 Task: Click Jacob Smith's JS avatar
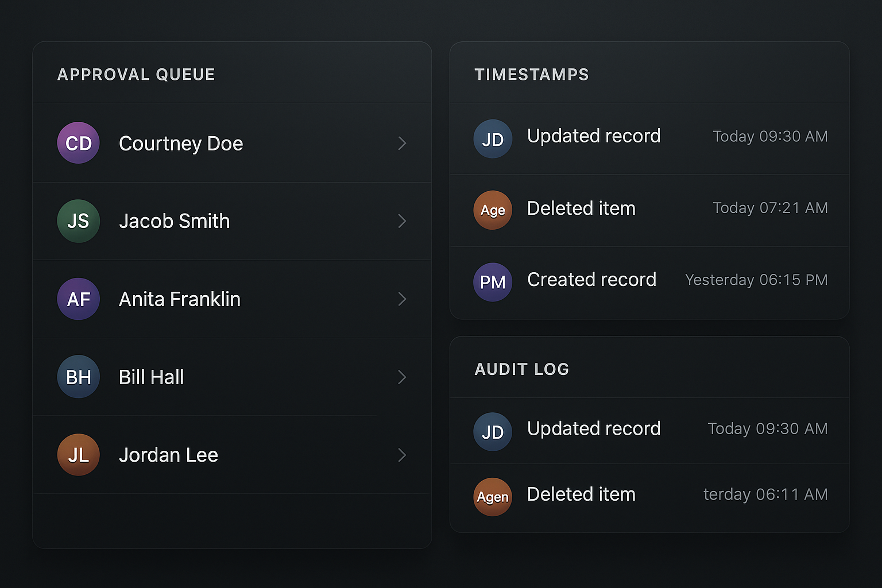pyautogui.click(x=79, y=221)
